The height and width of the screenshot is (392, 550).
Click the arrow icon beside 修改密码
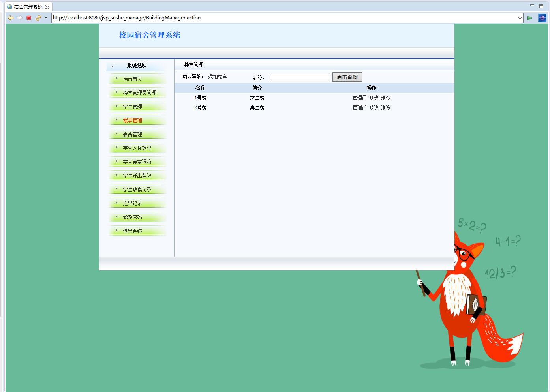(116, 217)
